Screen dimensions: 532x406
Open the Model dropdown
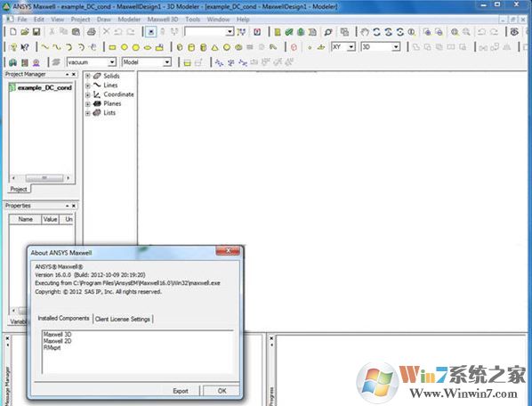tap(167, 62)
